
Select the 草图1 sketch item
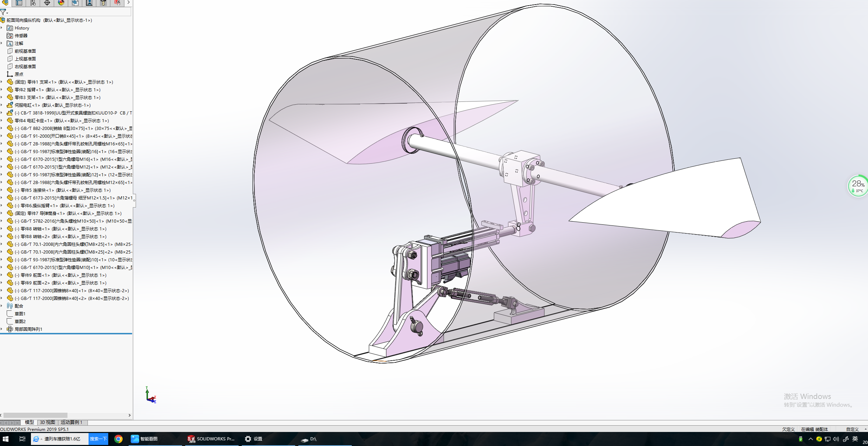pyautogui.click(x=20, y=314)
